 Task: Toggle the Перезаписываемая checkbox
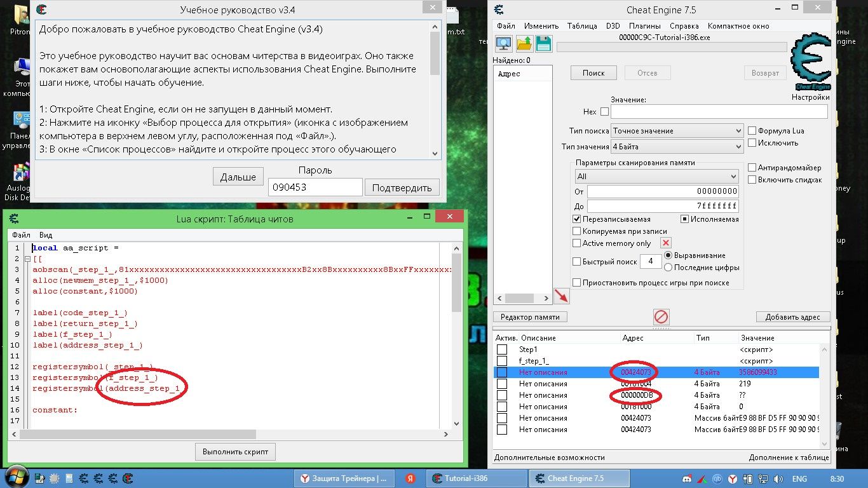(x=577, y=219)
